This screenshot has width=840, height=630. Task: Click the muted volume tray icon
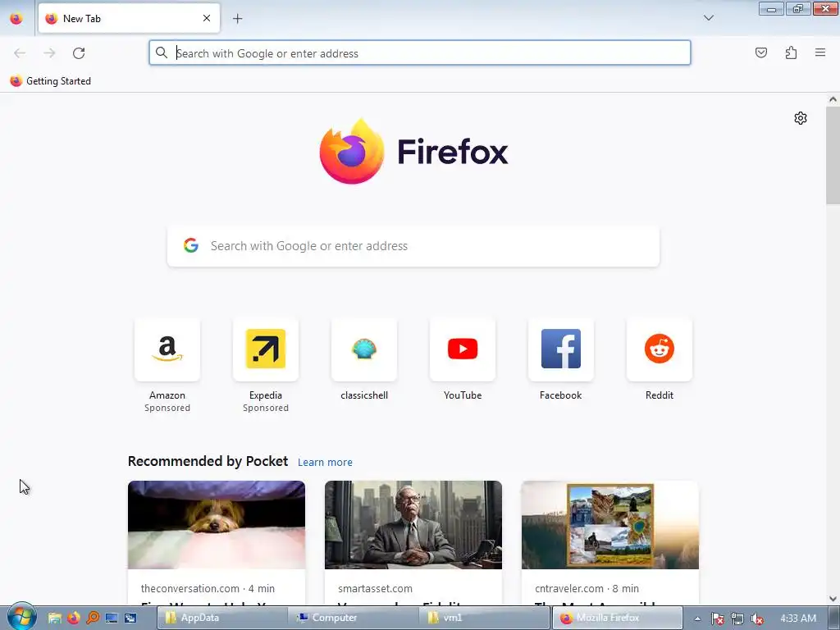pyautogui.click(x=757, y=619)
